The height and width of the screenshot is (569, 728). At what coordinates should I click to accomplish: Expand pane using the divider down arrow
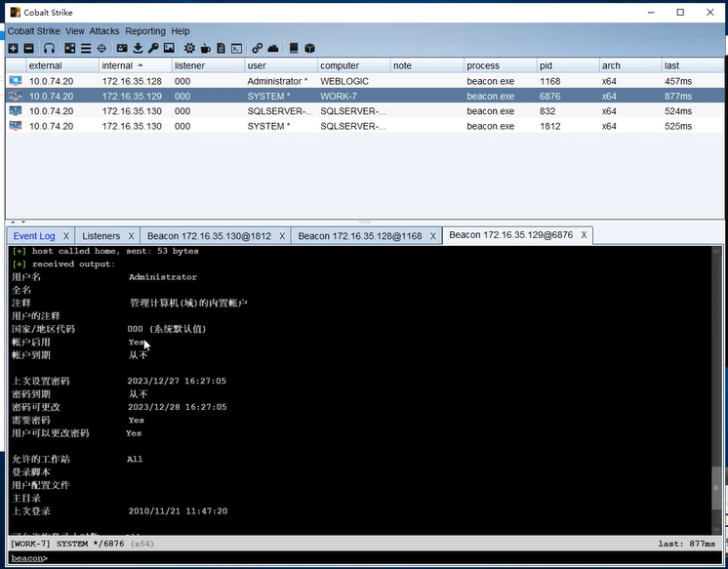[22, 223]
